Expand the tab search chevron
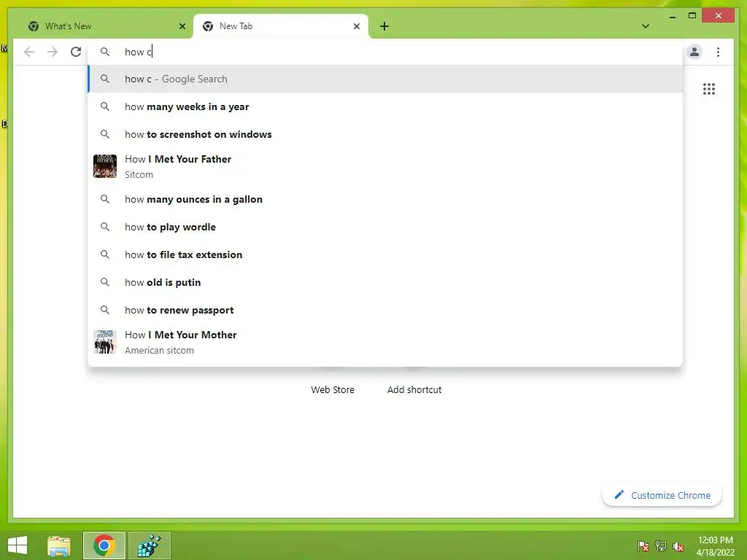The image size is (747, 560). (645, 26)
